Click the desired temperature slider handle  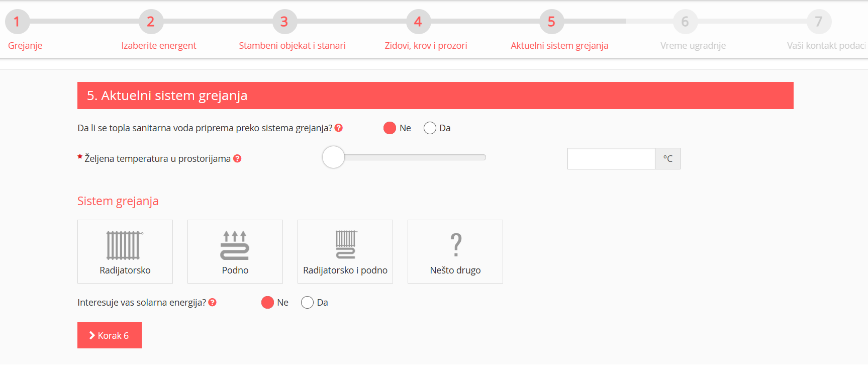coord(333,157)
